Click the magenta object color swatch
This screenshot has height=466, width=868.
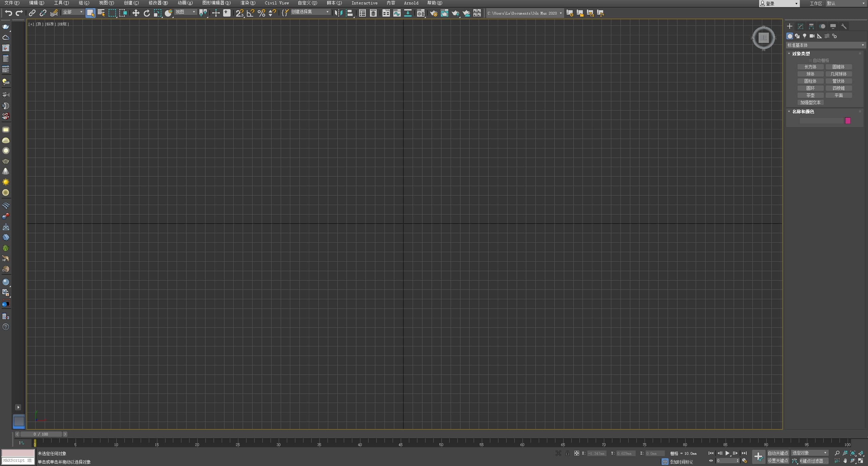[848, 121]
